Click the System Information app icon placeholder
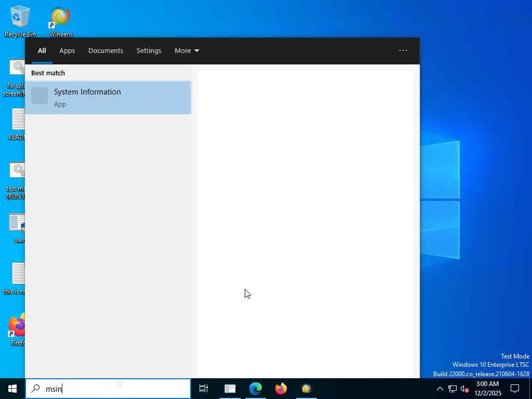Viewport: 532px width, 399px height. point(39,96)
